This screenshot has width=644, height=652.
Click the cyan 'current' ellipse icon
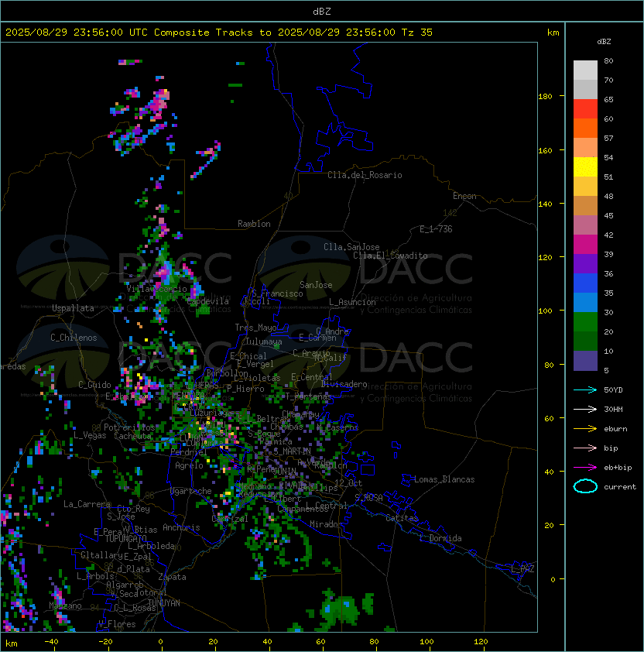coord(585,486)
